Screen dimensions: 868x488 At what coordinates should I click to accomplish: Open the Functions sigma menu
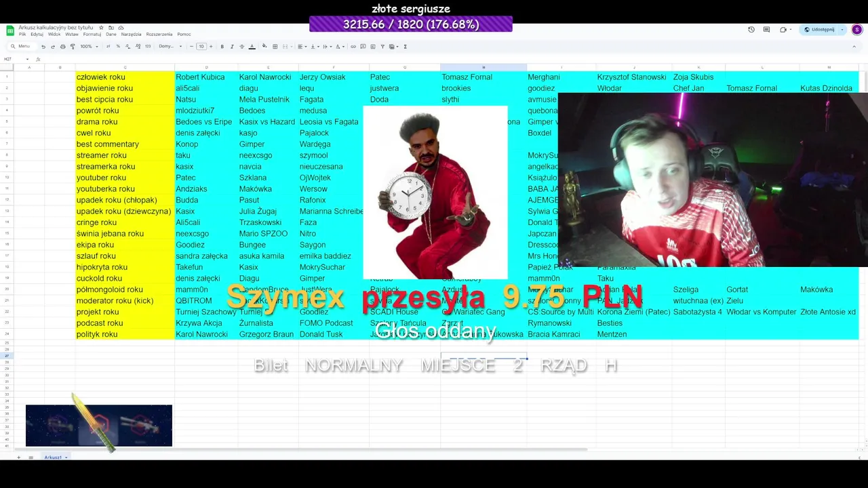point(405,47)
